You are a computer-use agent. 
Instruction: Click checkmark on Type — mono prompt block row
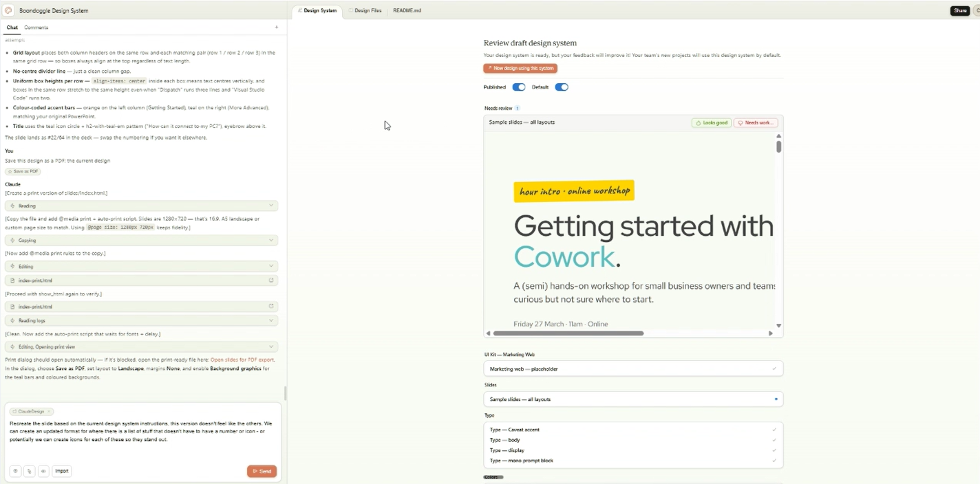point(774,461)
